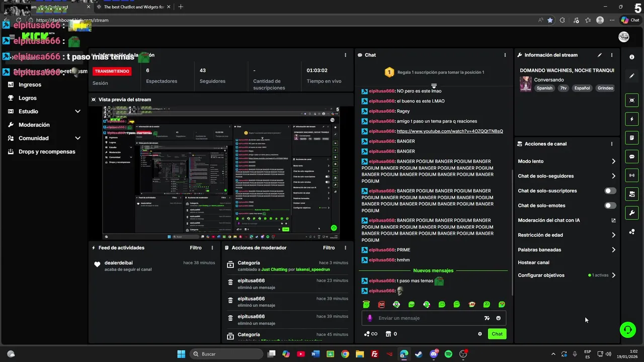Viewport: 644px width, 362px height.
Task: Click the pencil icon in the far-right sidebar
Action: [632, 76]
